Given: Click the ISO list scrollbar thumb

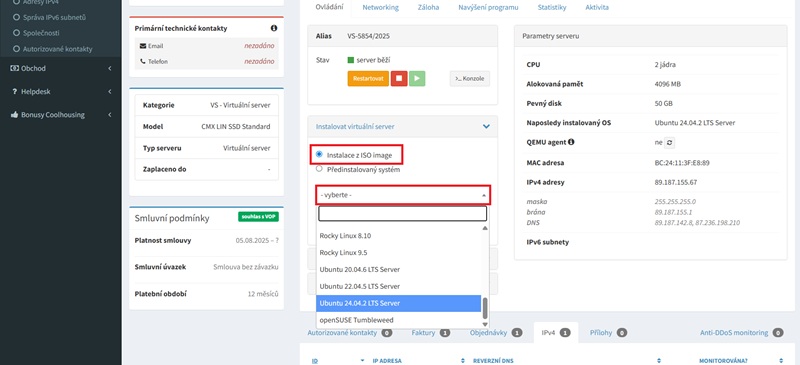Looking at the screenshot, I should click(x=485, y=308).
